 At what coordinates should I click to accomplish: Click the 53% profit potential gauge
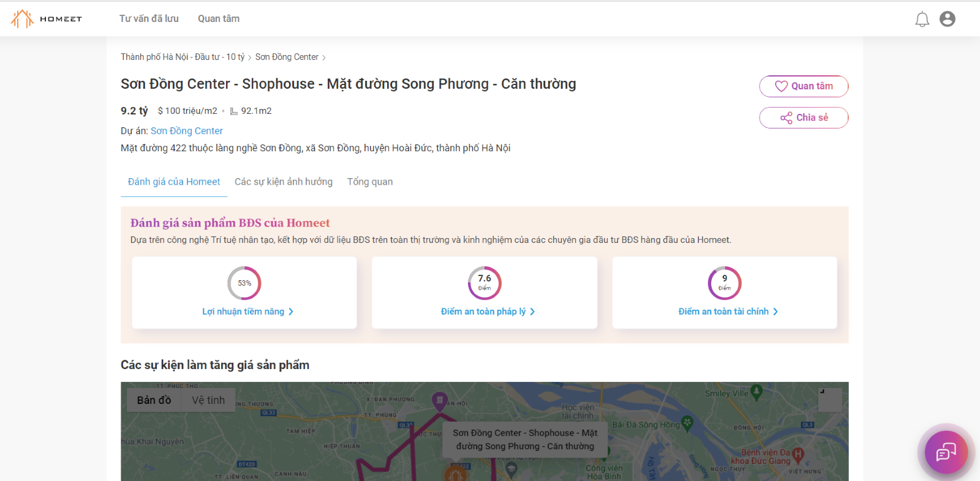point(244,283)
